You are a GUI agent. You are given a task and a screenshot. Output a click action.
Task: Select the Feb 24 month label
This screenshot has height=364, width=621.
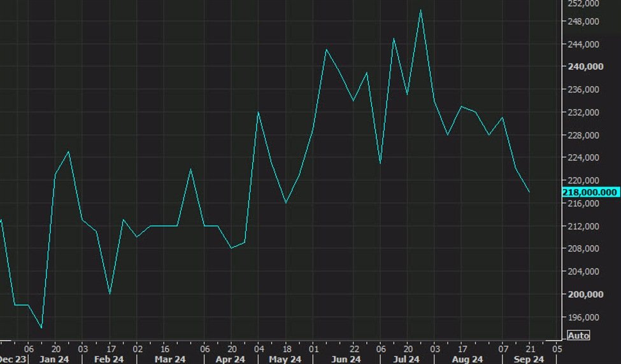[x=108, y=360]
